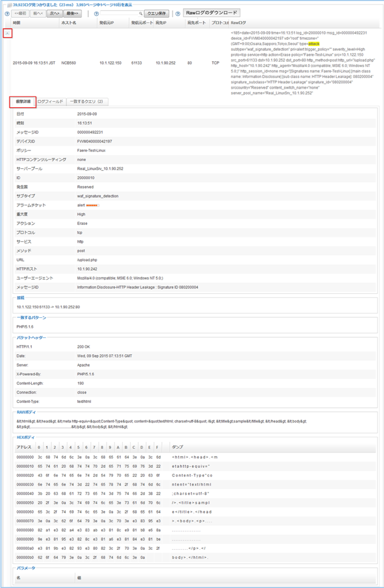Screen dimensions: 384x588
Task: Go to the previous page with 前へ<
Action: click(38, 14)
